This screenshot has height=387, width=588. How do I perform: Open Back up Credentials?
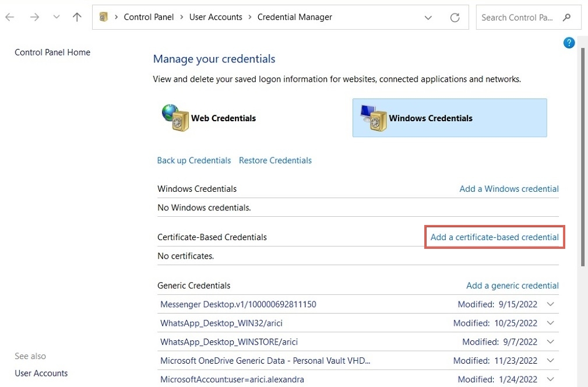193,160
